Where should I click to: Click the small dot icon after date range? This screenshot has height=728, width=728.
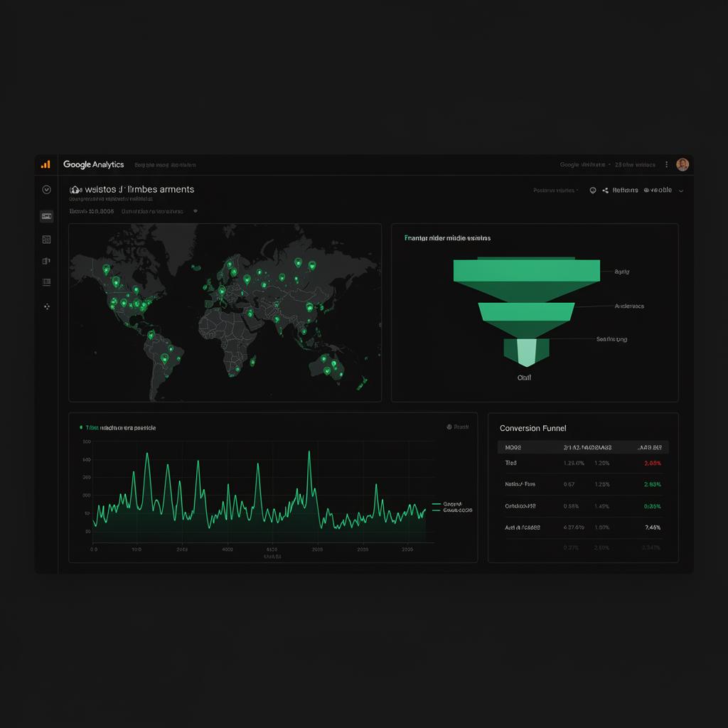[x=196, y=210]
